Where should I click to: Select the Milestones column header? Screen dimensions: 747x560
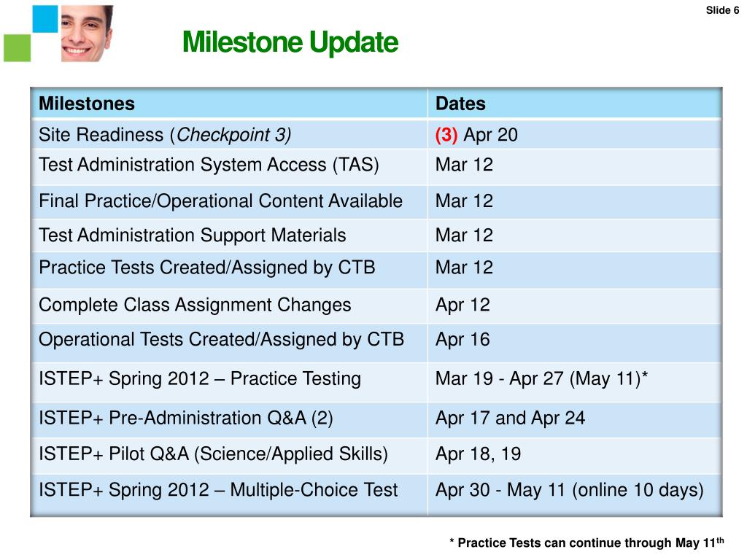pyautogui.click(x=87, y=104)
